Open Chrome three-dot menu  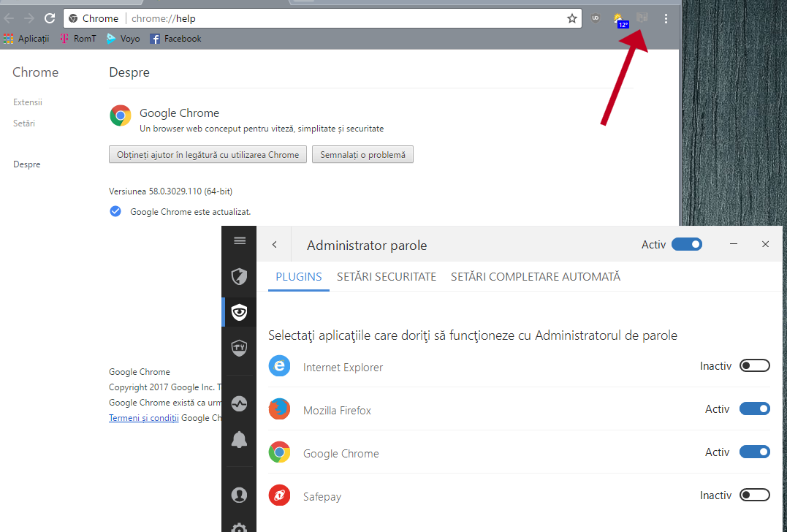coord(666,18)
